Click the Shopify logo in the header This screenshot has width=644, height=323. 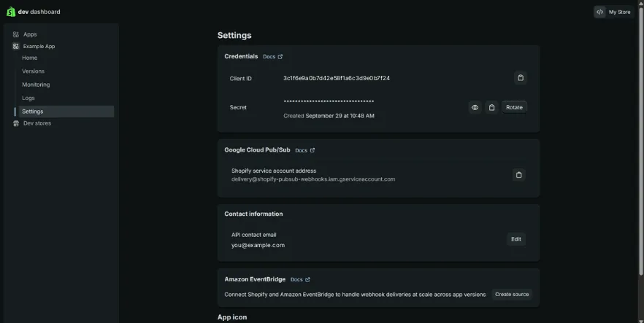(11, 12)
